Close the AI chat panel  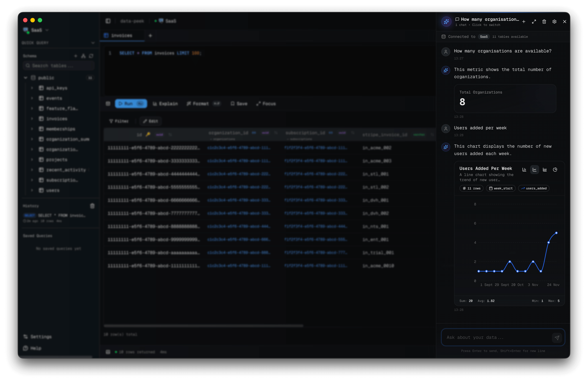tap(565, 22)
